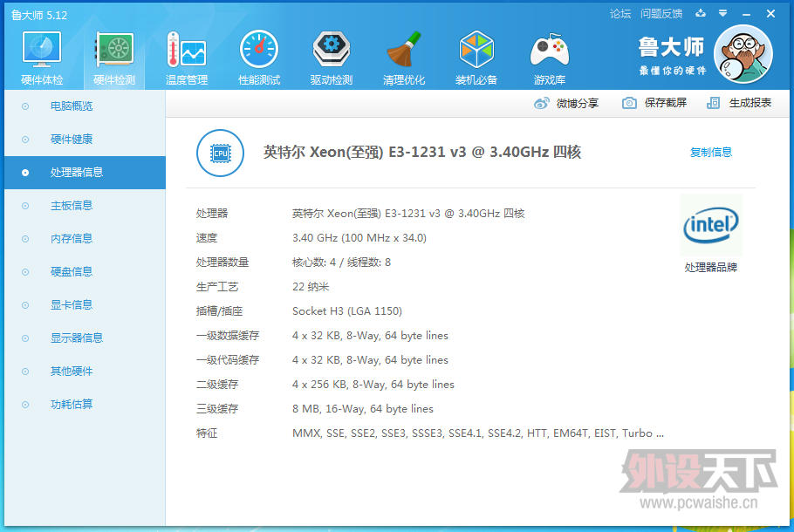Screen dimensions: 794x532
Task: Open the title bar dropdown menu arrow
Action: click(x=722, y=14)
